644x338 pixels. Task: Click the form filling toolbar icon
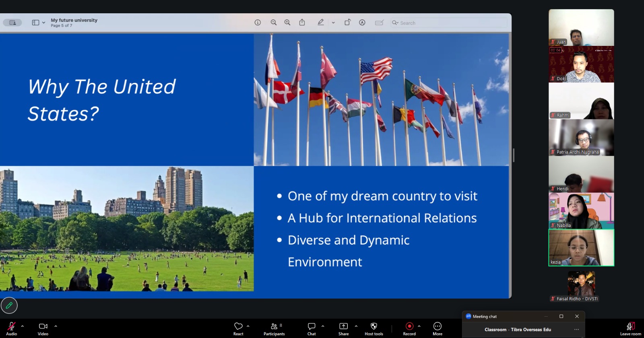(x=379, y=23)
